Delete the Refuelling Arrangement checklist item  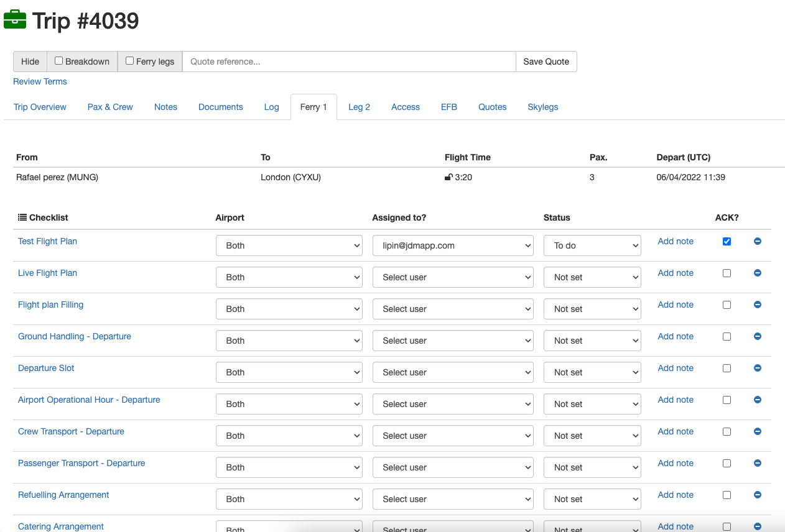(757, 495)
